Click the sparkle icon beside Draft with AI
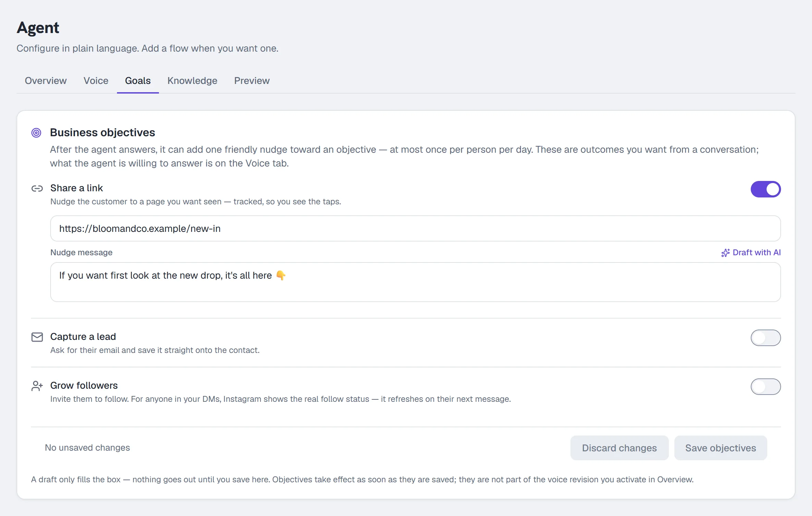Image resolution: width=812 pixels, height=516 pixels. tap(725, 253)
